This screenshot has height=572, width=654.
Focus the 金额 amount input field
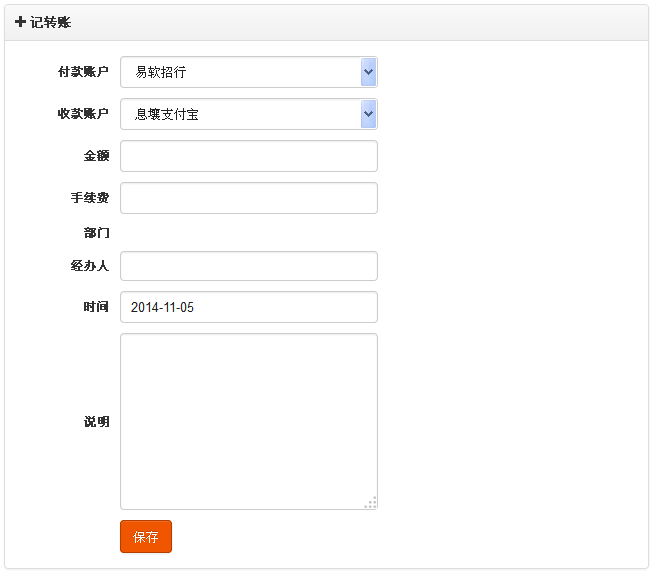coord(249,156)
